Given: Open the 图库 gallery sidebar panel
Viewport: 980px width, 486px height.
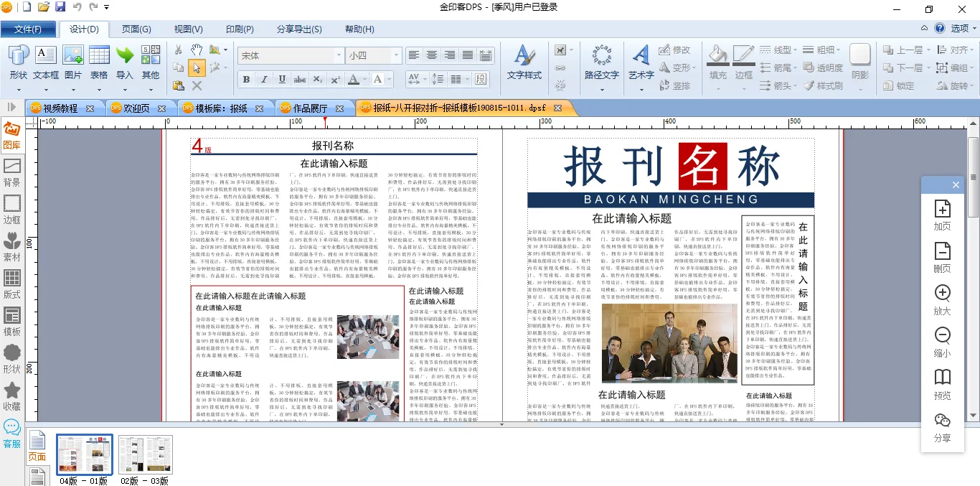Looking at the screenshot, I should tap(11, 135).
